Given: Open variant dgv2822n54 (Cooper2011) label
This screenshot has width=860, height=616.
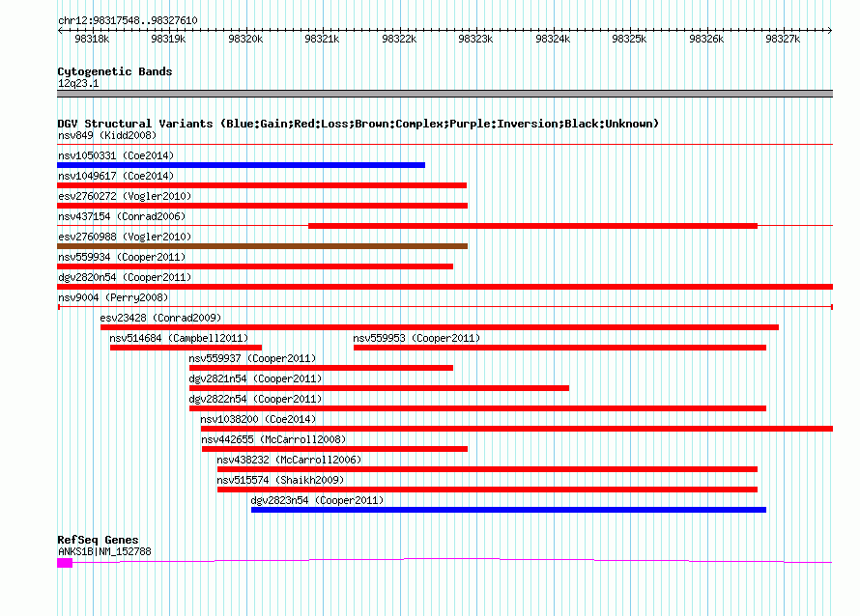Looking at the screenshot, I should click(255, 399).
